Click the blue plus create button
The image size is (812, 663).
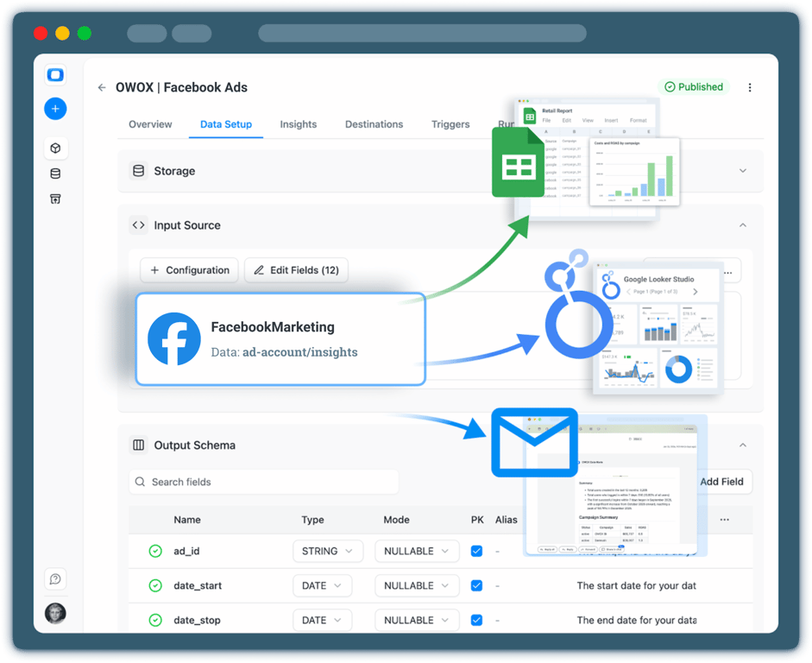(55, 109)
